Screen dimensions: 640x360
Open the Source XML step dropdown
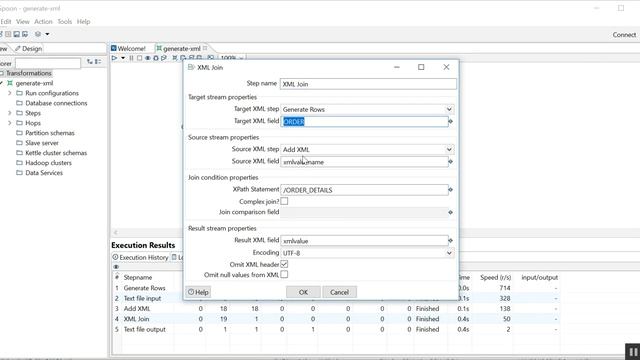(449, 149)
